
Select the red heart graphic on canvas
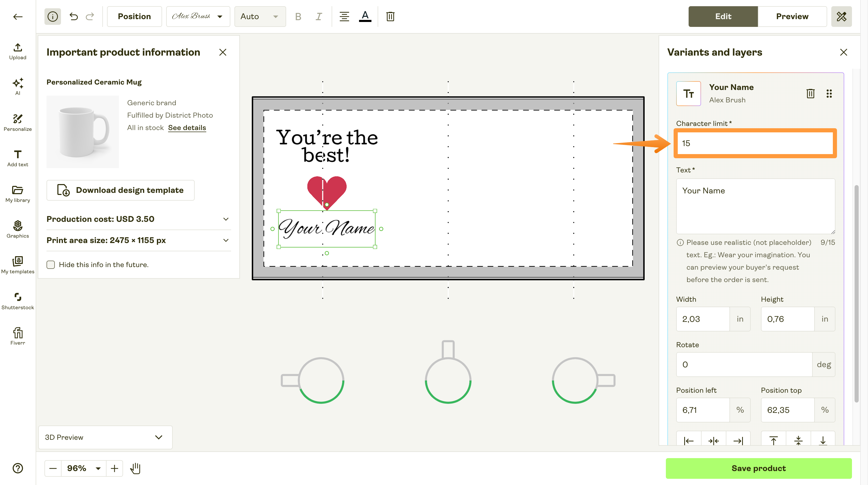[x=326, y=193]
